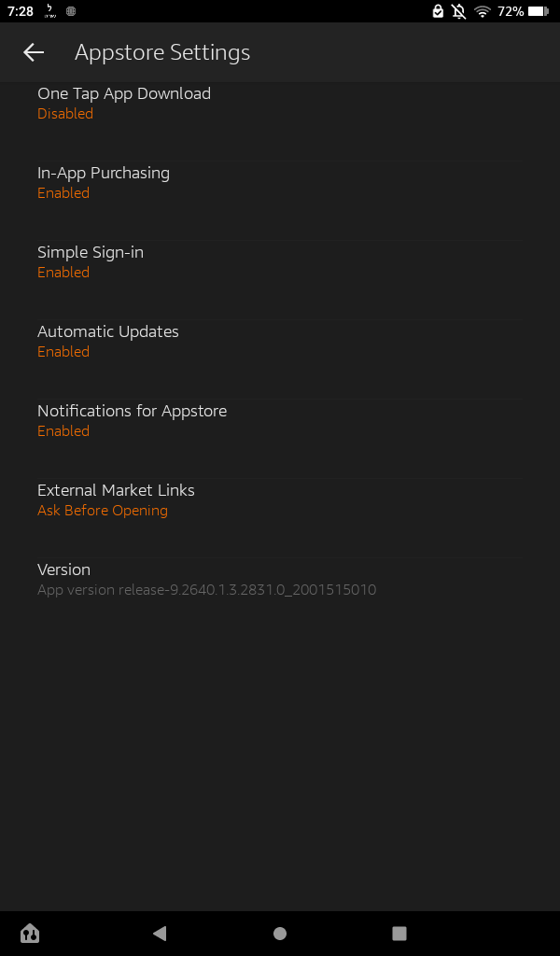
Task: Tap the house-shaped icon in bottom-left corner
Action: (x=30, y=933)
